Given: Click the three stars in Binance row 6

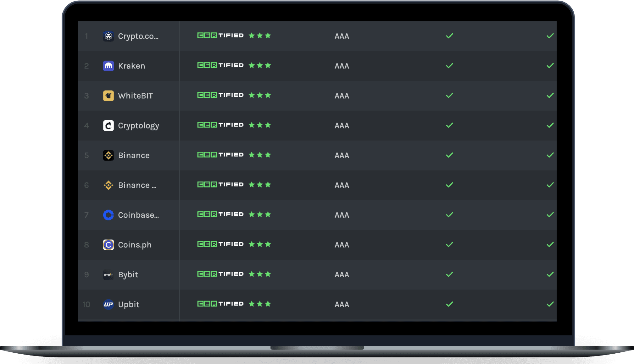Looking at the screenshot, I should (260, 185).
